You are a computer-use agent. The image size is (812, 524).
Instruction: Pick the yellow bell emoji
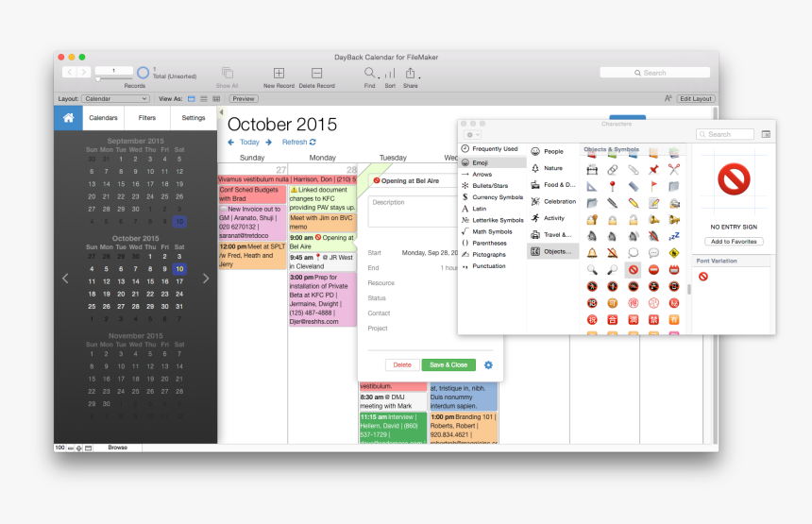click(592, 253)
